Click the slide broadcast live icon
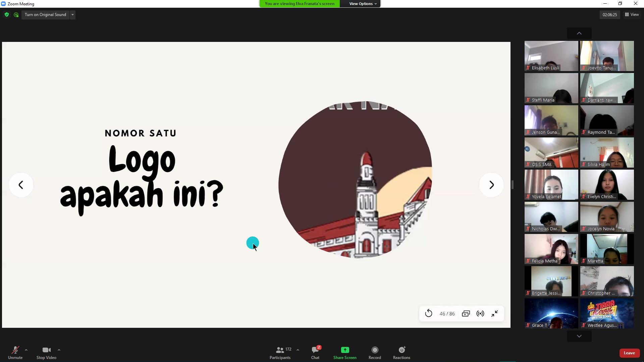The height and width of the screenshot is (362, 644). [x=480, y=313]
